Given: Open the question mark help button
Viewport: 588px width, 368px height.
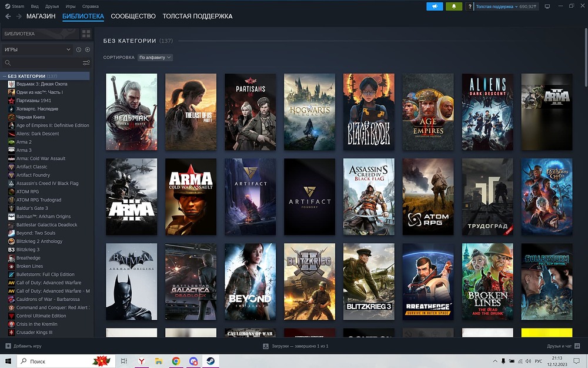Looking at the screenshot, I should 469,6.
